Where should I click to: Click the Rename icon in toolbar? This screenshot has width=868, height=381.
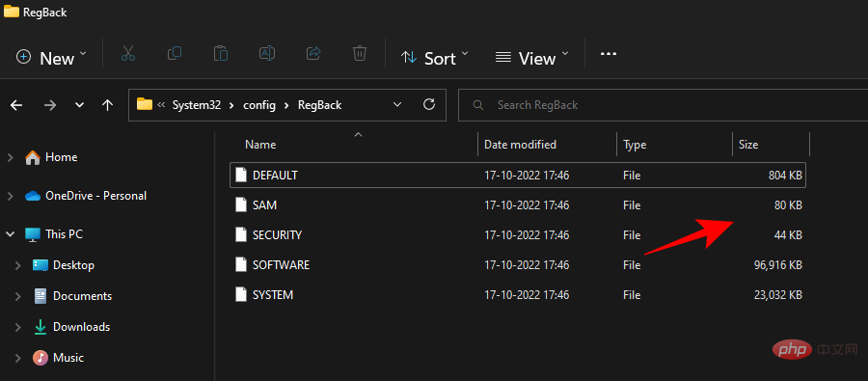tap(267, 54)
